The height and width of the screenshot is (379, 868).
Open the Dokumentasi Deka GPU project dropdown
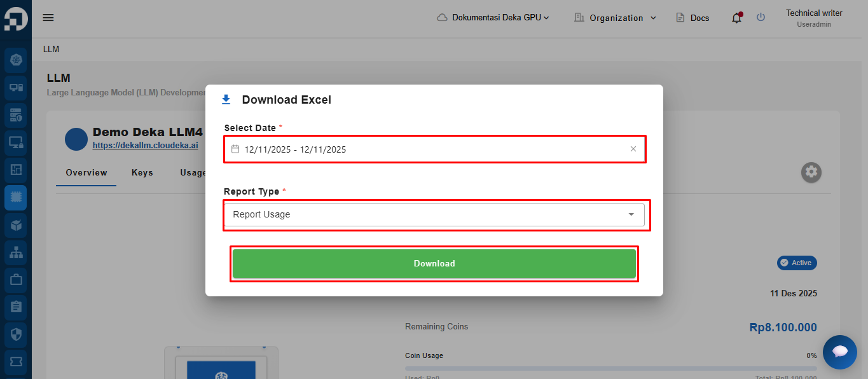point(493,18)
